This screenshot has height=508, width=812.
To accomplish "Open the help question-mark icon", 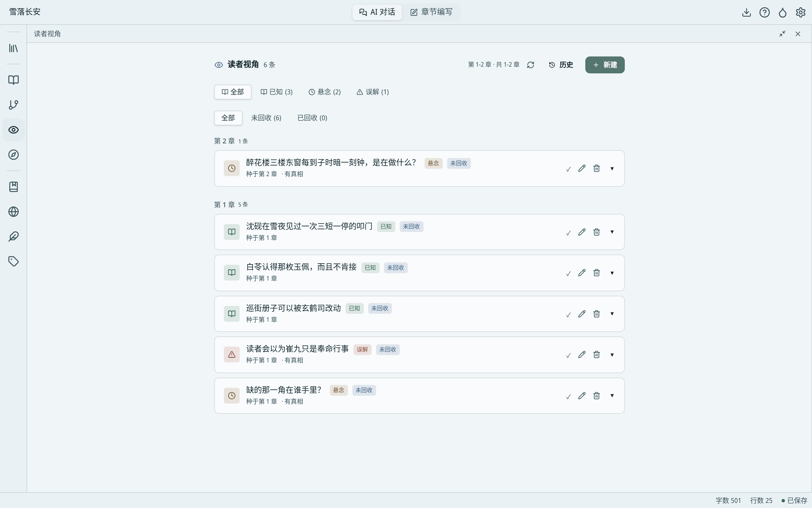I will tap(764, 12).
